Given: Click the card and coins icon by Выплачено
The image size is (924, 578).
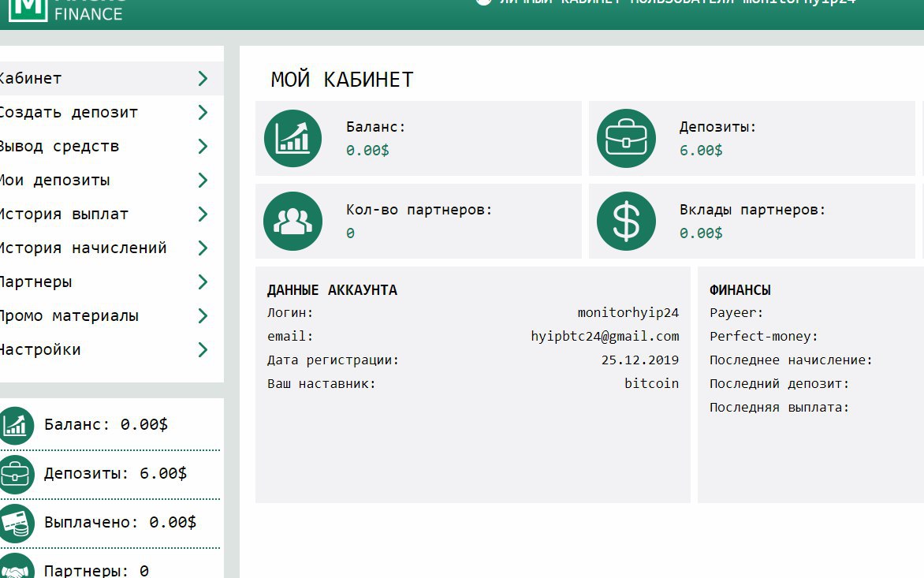Looking at the screenshot, I should [16, 524].
